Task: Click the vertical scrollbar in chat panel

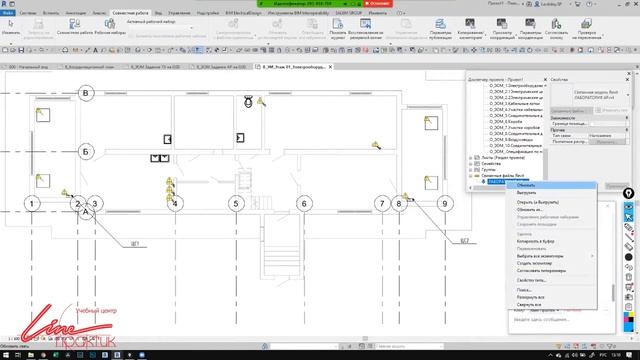Action: pyautogui.click(x=613, y=292)
